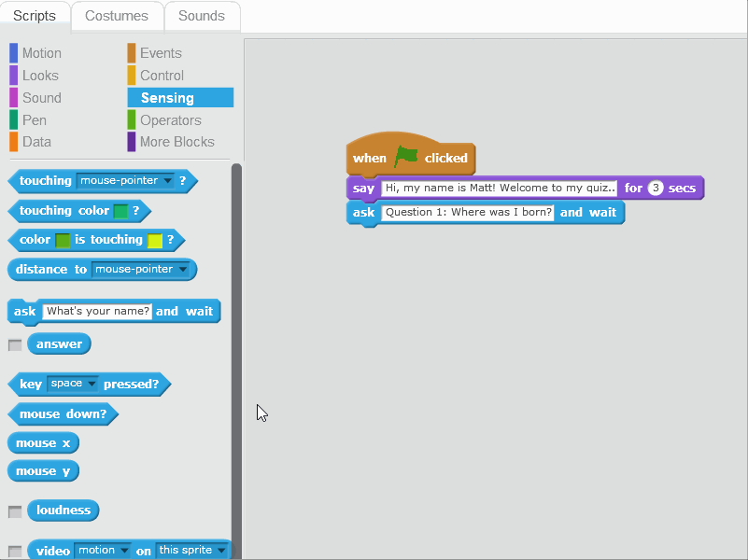Image resolution: width=748 pixels, height=560 pixels.
Task: Click 'and wait' on the script's ask block
Action: coord(588,212)
